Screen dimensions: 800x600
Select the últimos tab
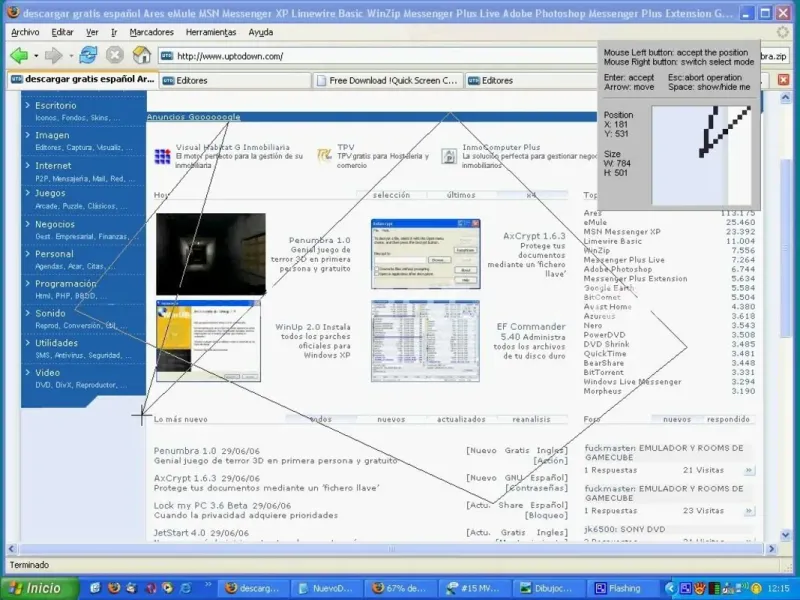click(x=461, y=195)
